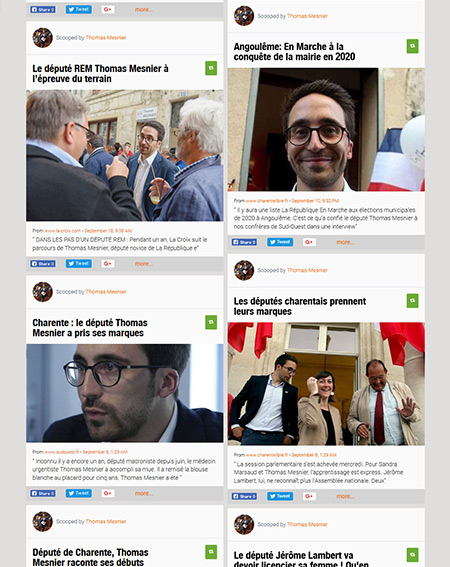Open www.la-croix.com source link
The image size is (450, 567).
click(63, 230)
